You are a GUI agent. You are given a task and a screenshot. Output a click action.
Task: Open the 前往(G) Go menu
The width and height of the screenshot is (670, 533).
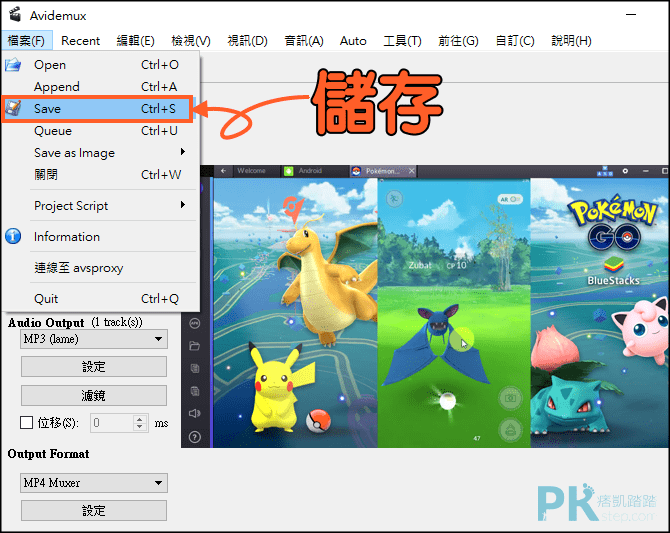coord(458,41)
